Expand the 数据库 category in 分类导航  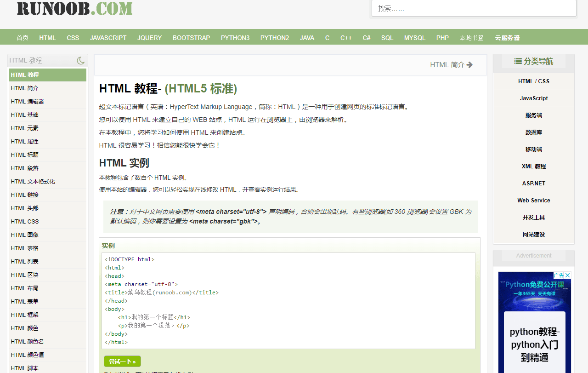click(533, 132)
